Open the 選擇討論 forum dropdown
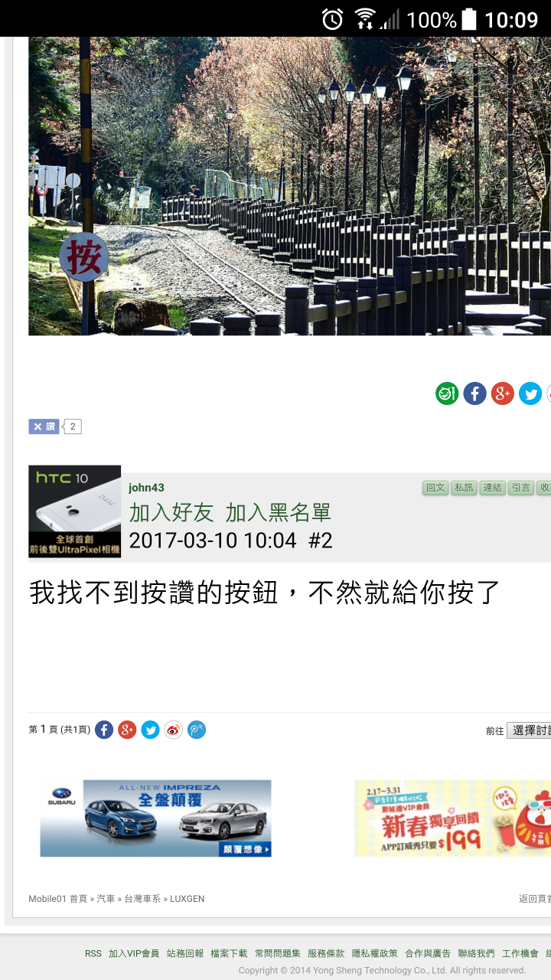 coord(529,730)
